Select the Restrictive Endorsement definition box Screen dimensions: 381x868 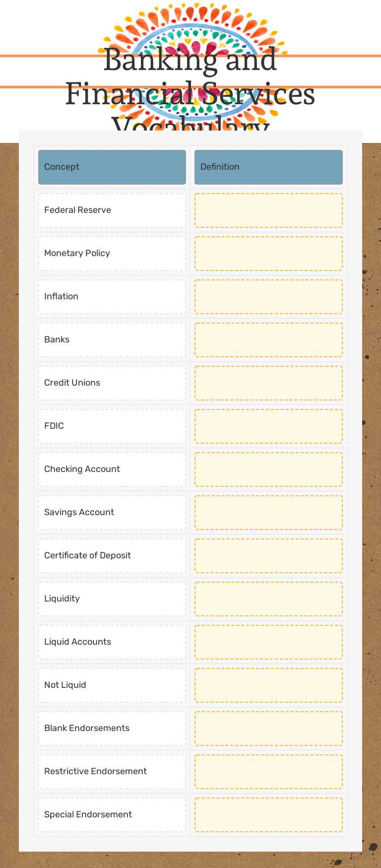coord(268,772)
